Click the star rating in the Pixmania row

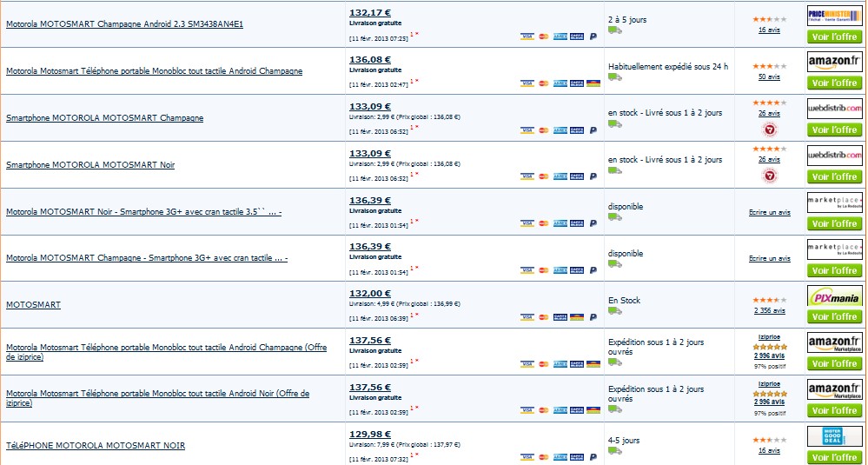coord(770,300)
